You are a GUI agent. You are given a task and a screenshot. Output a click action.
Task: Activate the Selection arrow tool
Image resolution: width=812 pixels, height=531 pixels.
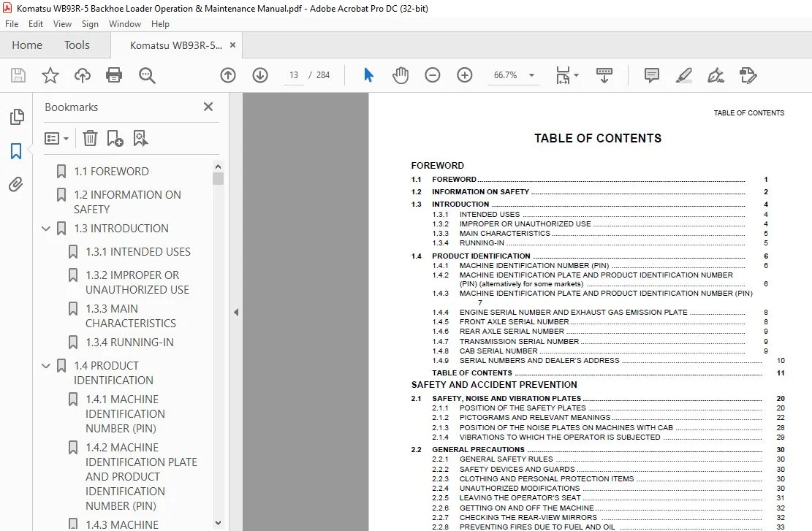coord(368,75)
